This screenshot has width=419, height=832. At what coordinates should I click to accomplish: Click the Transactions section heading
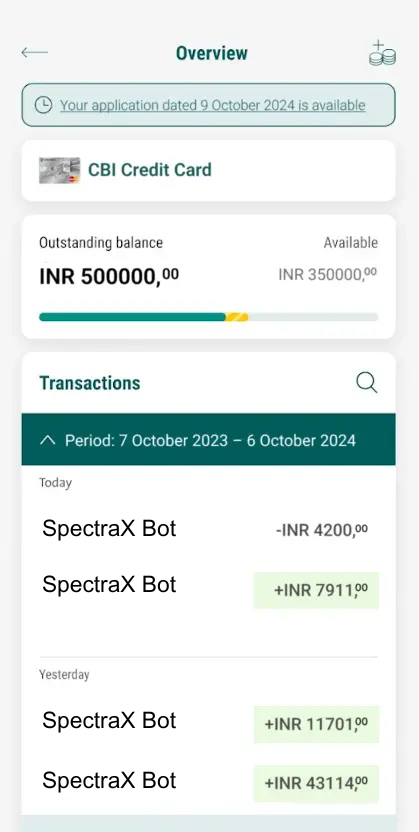[x=90, y=383]
